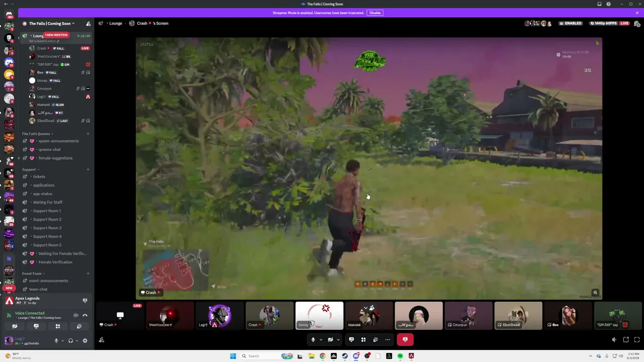Select Cmunyun's video tile thumbnail
Viewport: 644px width, 362px height.
468,316
